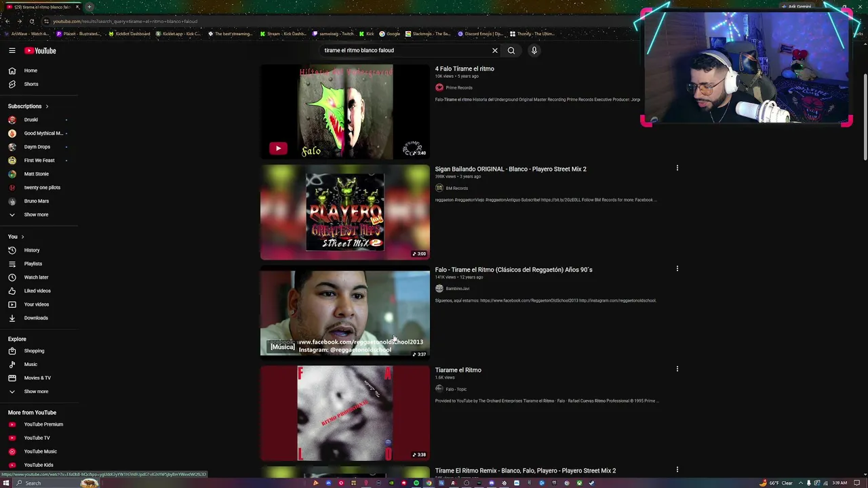Open options menu for Tiarame el Ritmo
The height and width of the screenshot is (488, 868).
click(x=677, y=369)
